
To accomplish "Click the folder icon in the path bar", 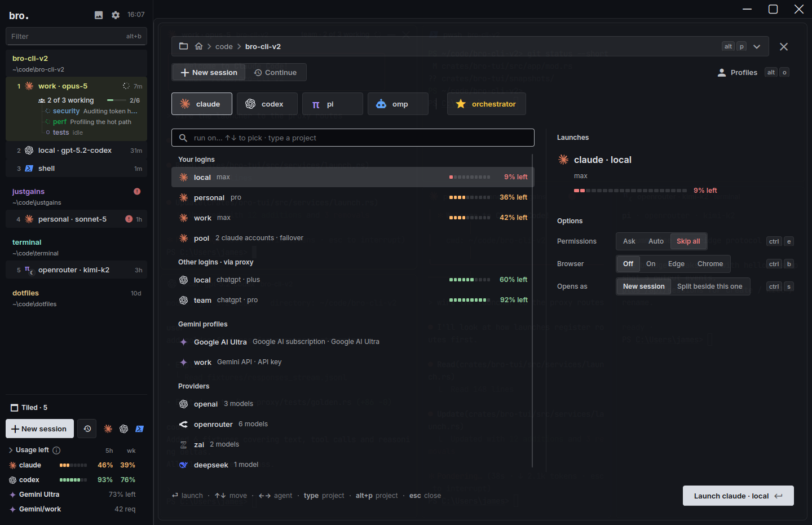I will pyautogui.click(x=184, y=46).
